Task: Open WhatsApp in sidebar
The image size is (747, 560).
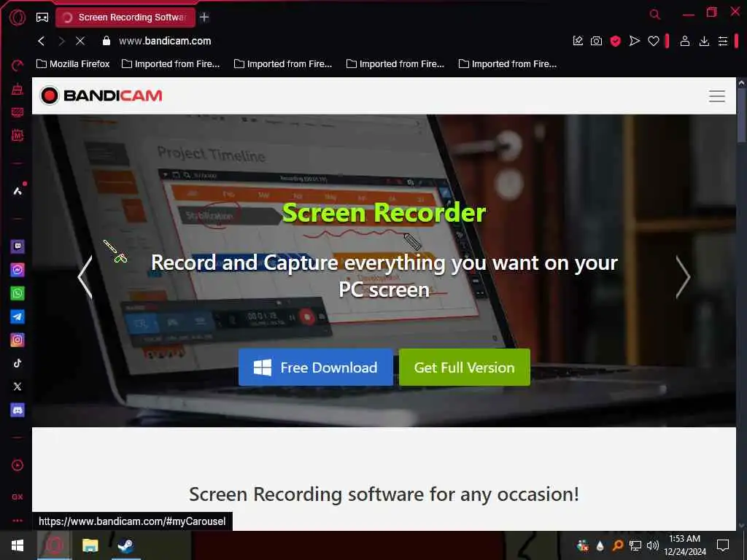Action: pos(18,293)
